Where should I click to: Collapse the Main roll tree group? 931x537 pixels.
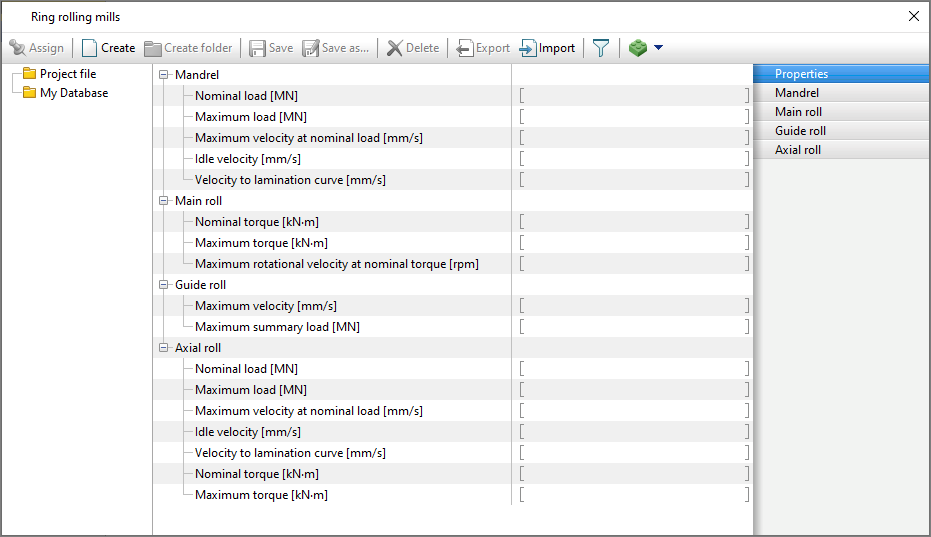164,201
